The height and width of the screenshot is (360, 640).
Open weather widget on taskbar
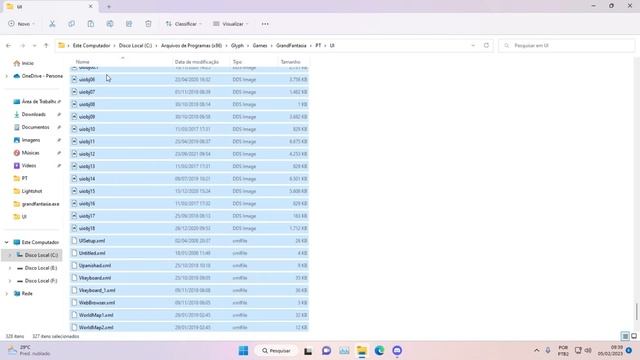pyautogui.click(x=29, y=350)
